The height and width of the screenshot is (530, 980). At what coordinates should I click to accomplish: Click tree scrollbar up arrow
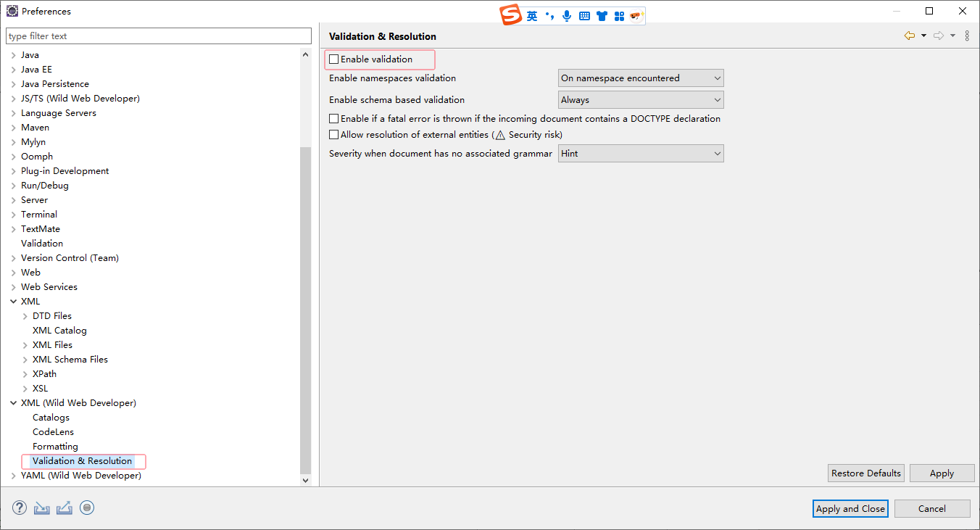pos(305,54)
